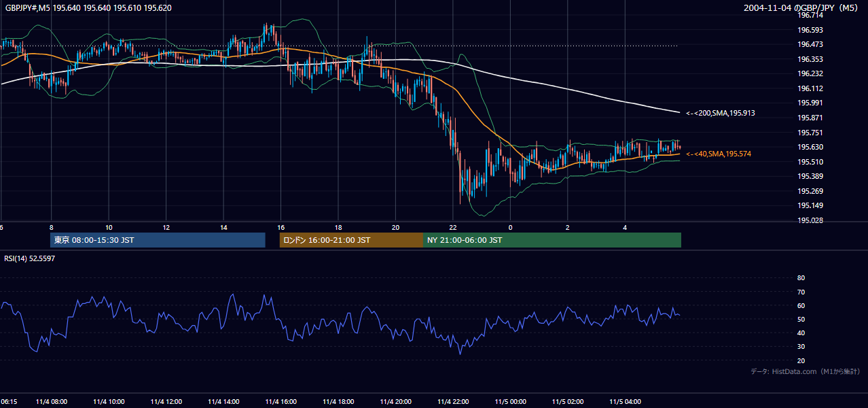Click hour tick 8 under price chart
868x408 pixels.
(x=52, y=227)
